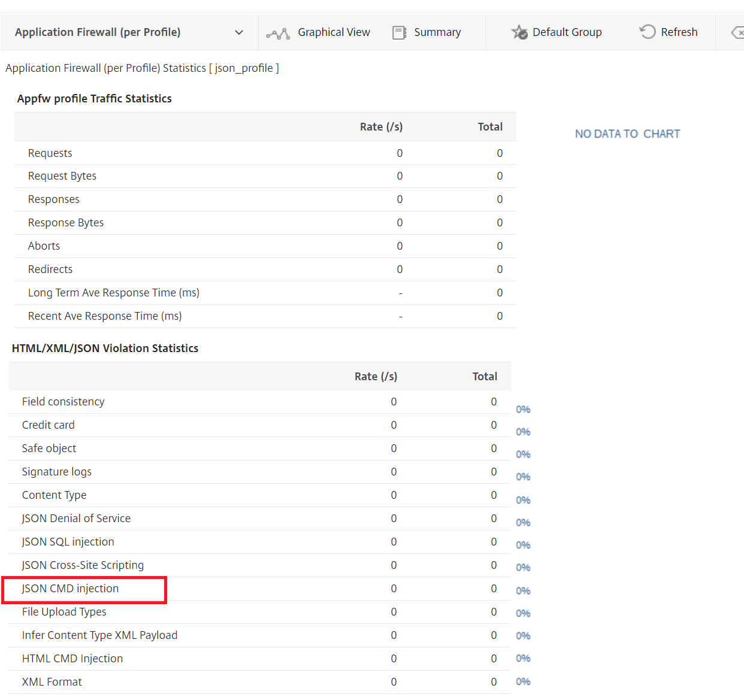Open the Application Firewall (per Profile) dropdown

129,32
